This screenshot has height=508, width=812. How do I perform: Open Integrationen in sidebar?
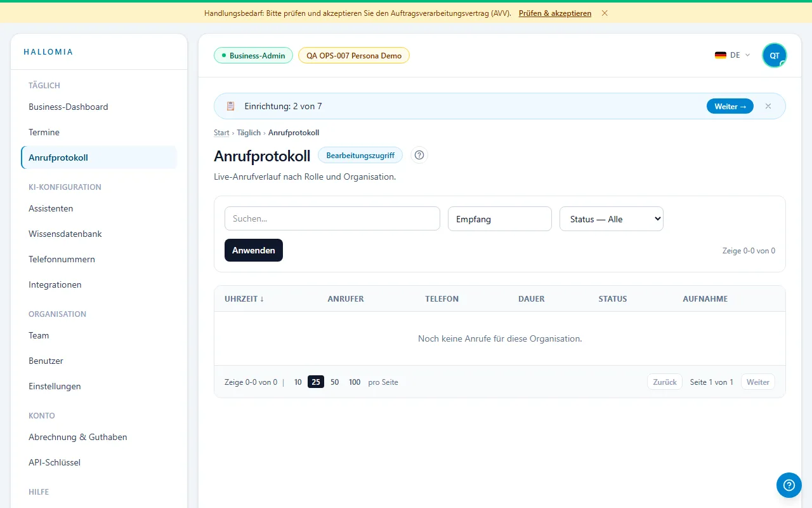(99, 284)
